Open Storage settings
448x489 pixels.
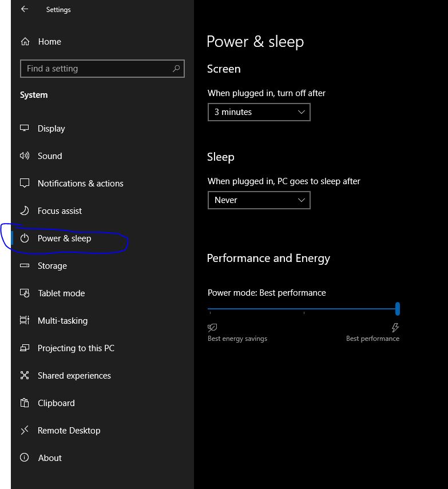[x=52, y=266]
